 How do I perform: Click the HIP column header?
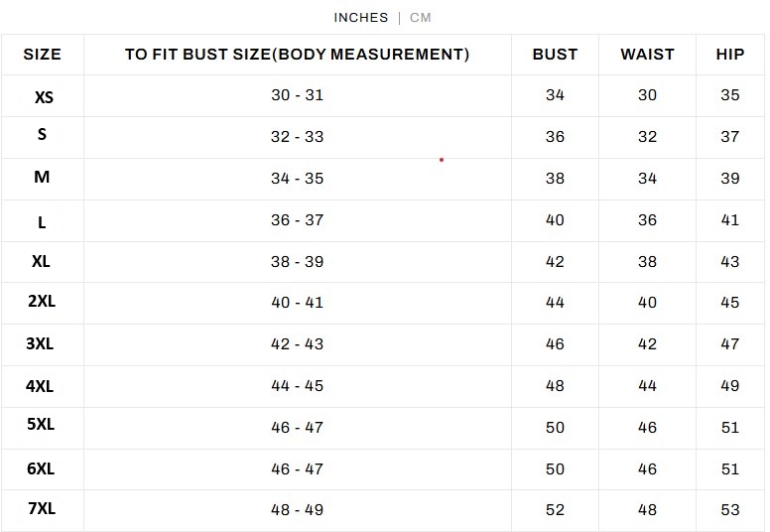pyautogui.click(x=730, y=55)
